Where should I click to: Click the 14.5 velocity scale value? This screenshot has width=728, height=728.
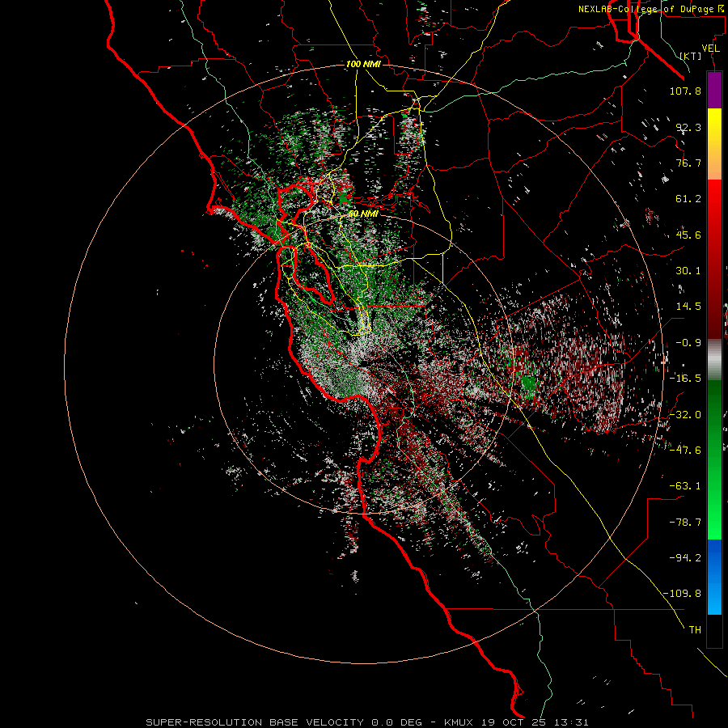[x=688, y=307]
